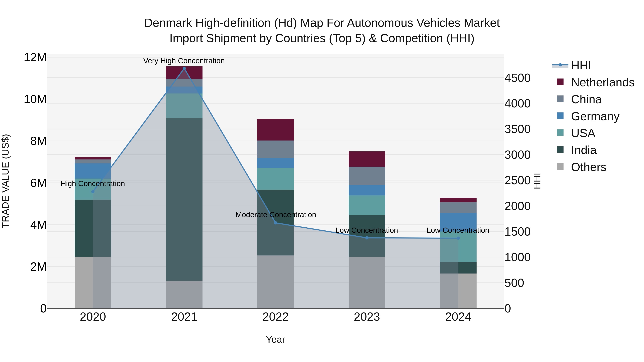Click the HHI data point for 2023
The height and width of the screenshot is (362, 644).
(367, 238)
